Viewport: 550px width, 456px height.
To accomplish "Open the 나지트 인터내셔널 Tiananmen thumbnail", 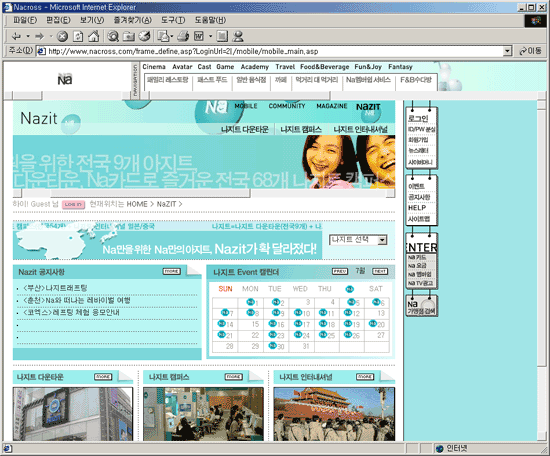I will (334, 414).
